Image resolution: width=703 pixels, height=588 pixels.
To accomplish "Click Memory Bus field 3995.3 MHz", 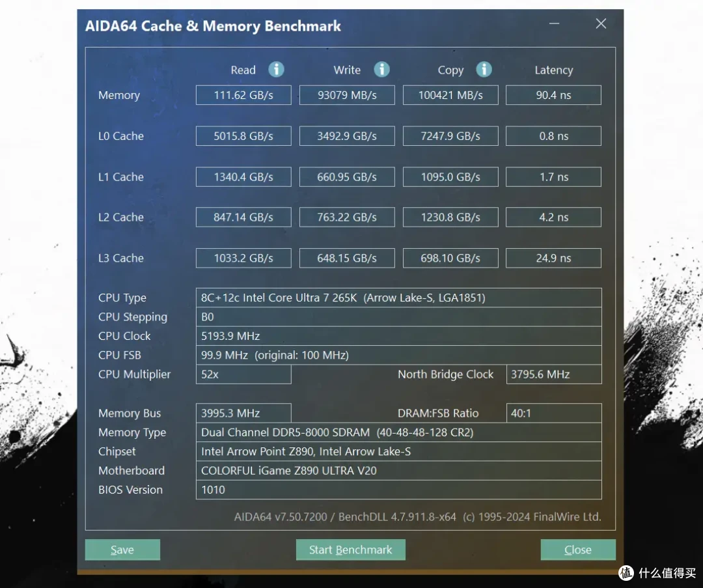I will 243,413.
